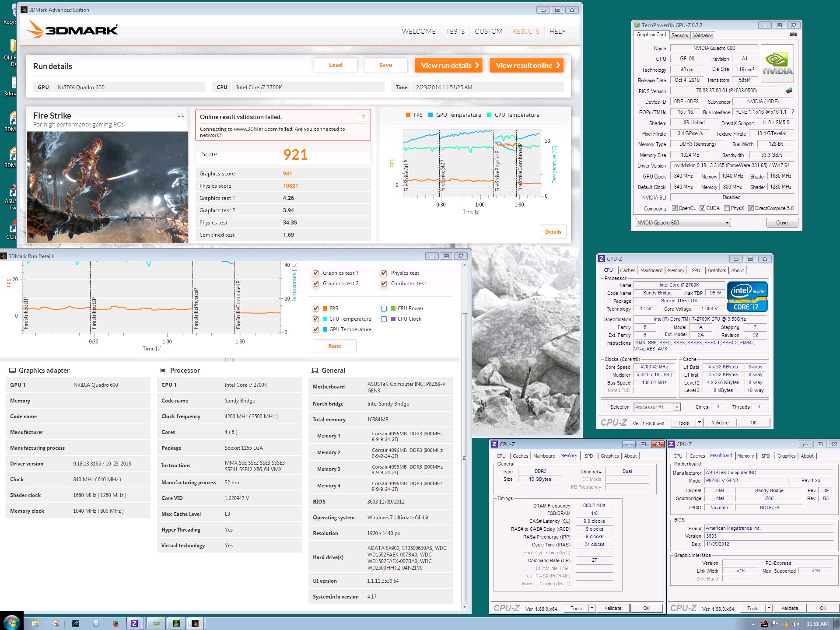Screen dimensions: 840x630
Task: Switch to GPU-Z via the taskbar button
Action: 156,623
